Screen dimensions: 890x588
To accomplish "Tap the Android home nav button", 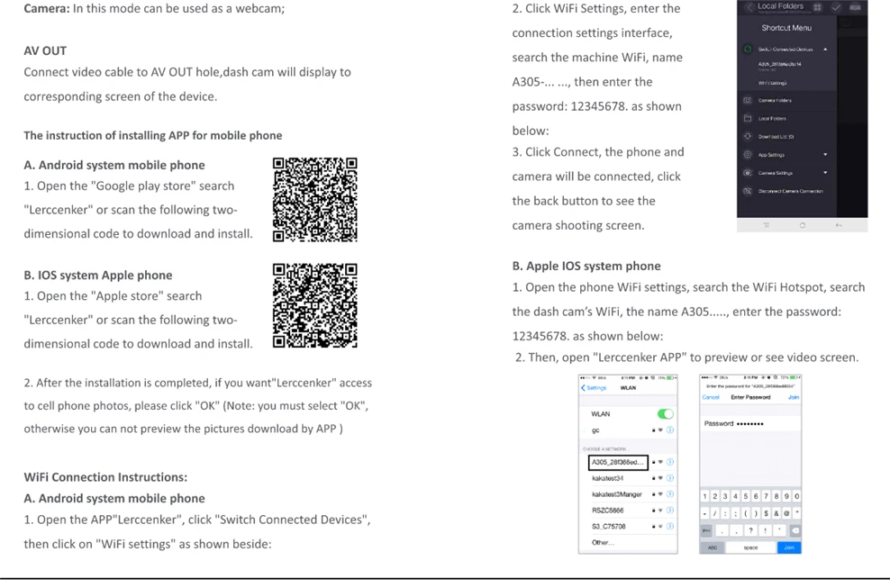I will click(x=802, y=225).
